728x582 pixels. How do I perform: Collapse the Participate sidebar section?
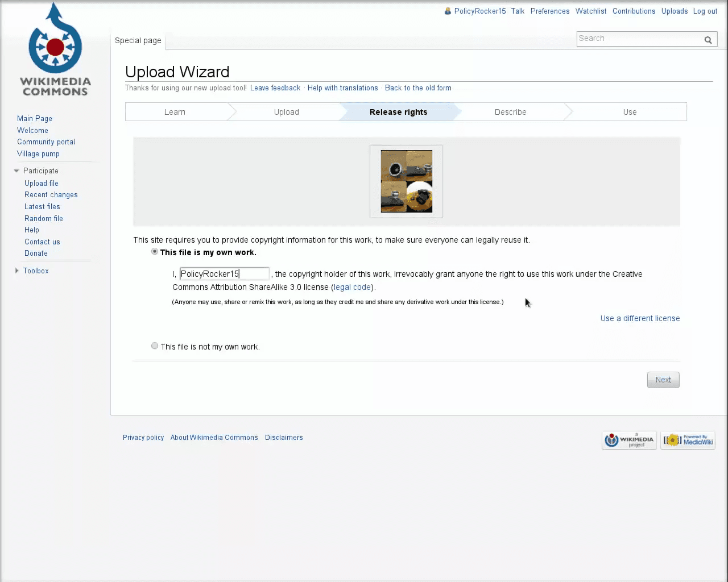coord(16,171)
